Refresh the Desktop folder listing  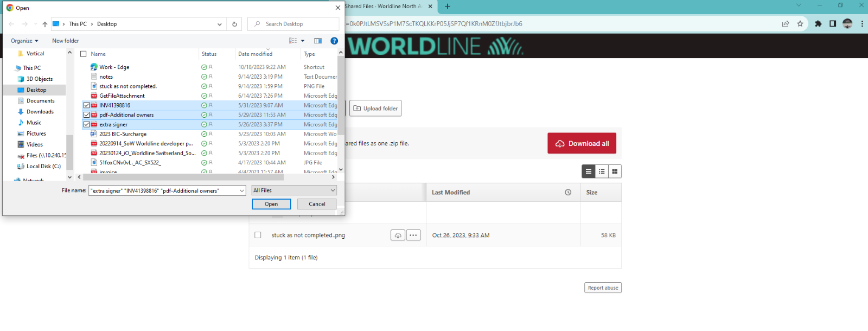tap(234, 24)
